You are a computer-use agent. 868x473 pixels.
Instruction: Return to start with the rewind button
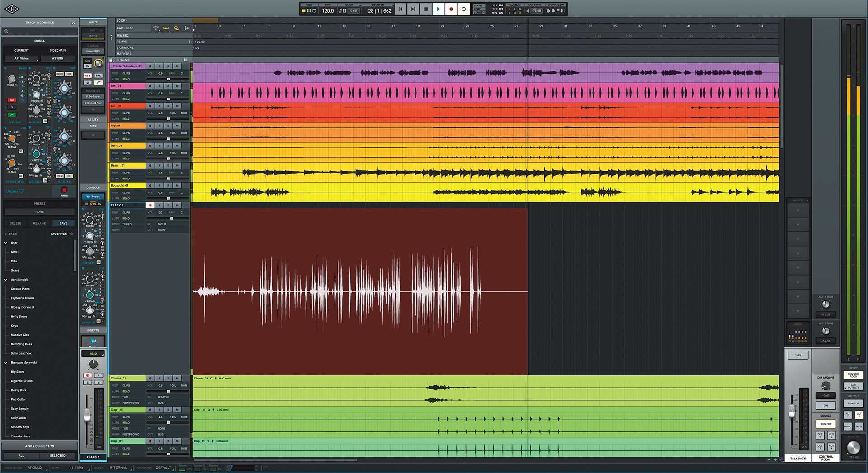(x=400, y=9)
